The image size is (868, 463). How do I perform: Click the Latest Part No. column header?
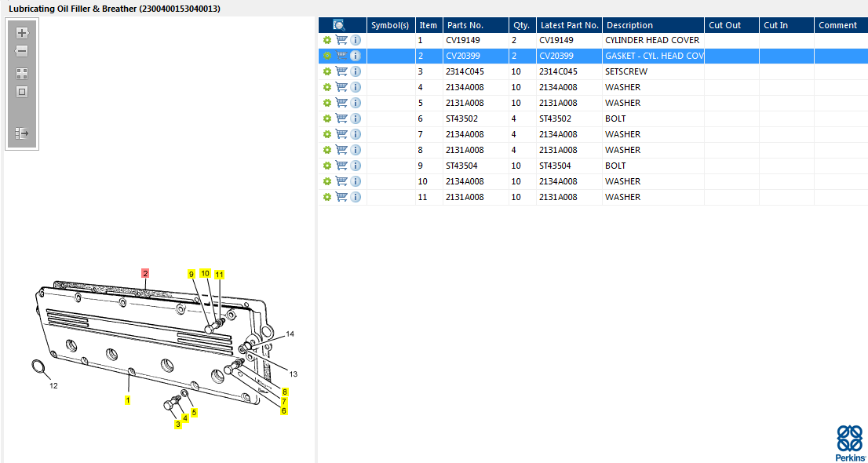[569, 25]
